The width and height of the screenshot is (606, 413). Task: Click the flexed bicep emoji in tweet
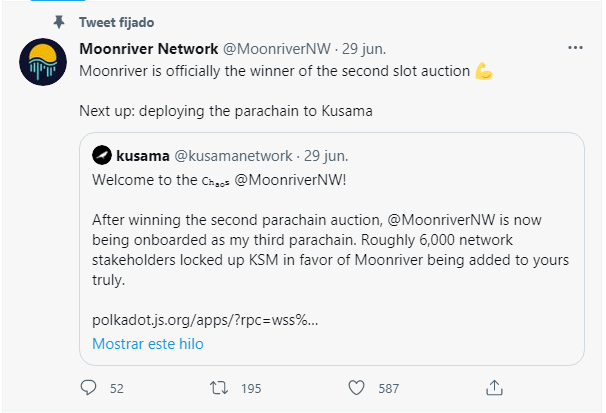(484, 71)
